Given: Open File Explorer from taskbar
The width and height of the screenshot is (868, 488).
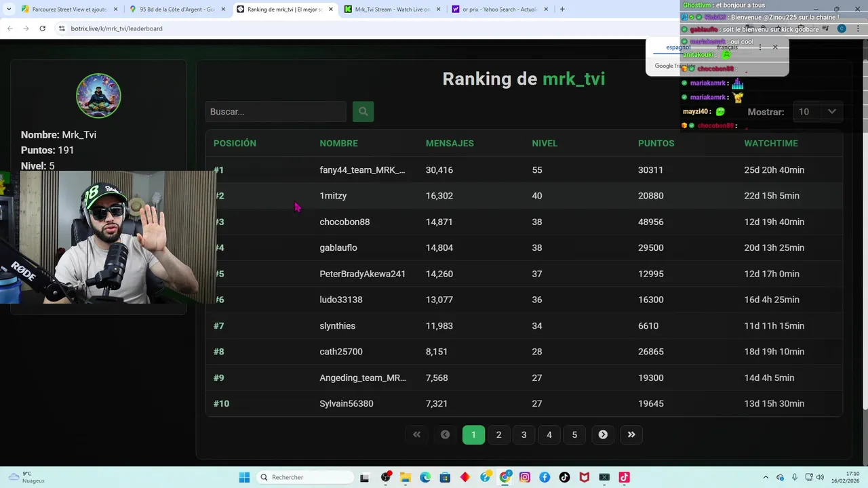Looking at the screenshot, I should (406, 477).
